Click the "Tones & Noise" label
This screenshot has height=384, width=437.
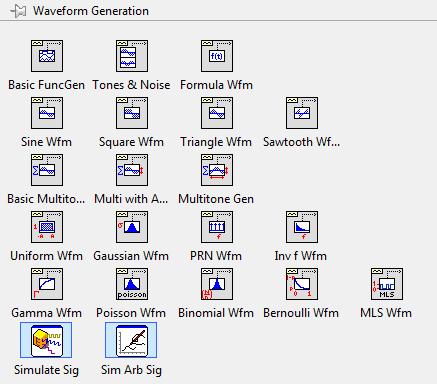[131, 85]
